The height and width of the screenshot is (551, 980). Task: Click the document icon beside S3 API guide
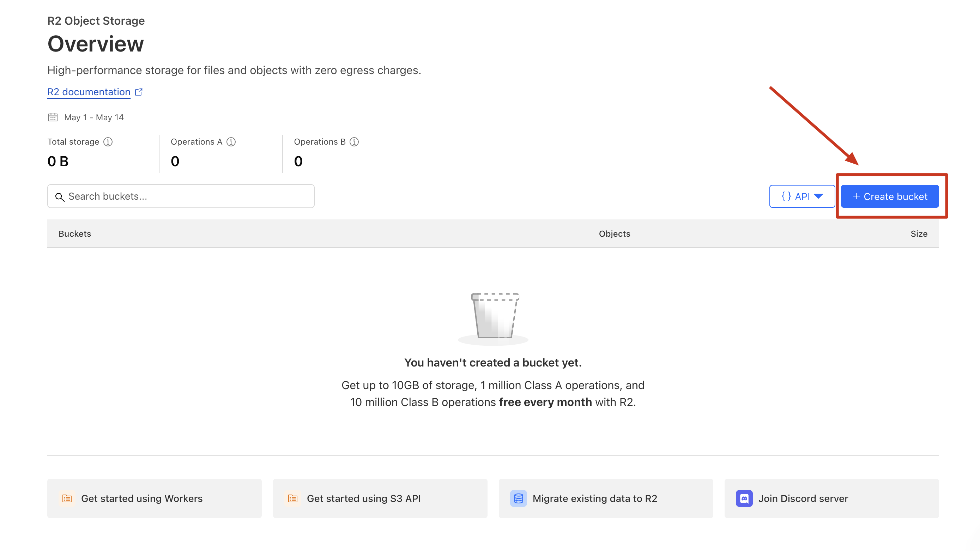click(292, 498)
